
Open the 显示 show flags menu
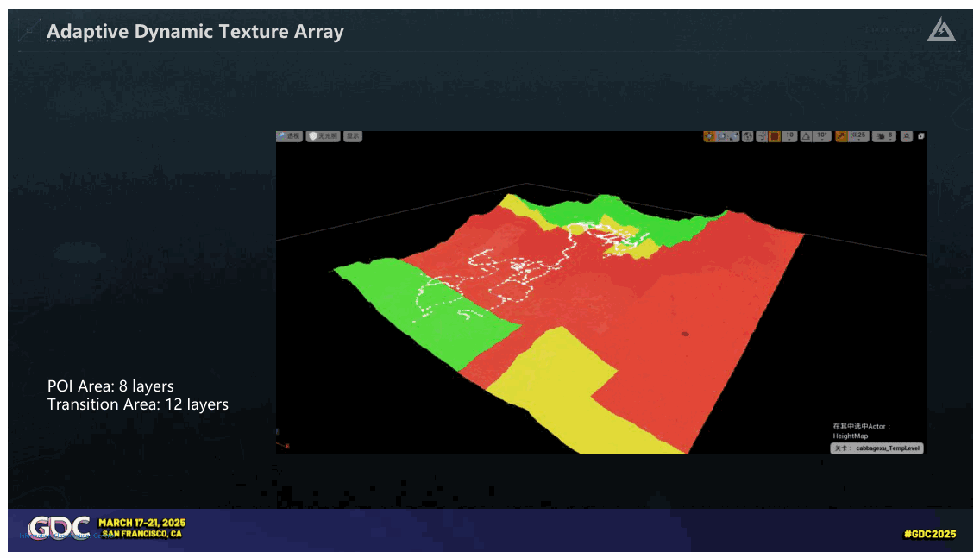coord(353,136)
